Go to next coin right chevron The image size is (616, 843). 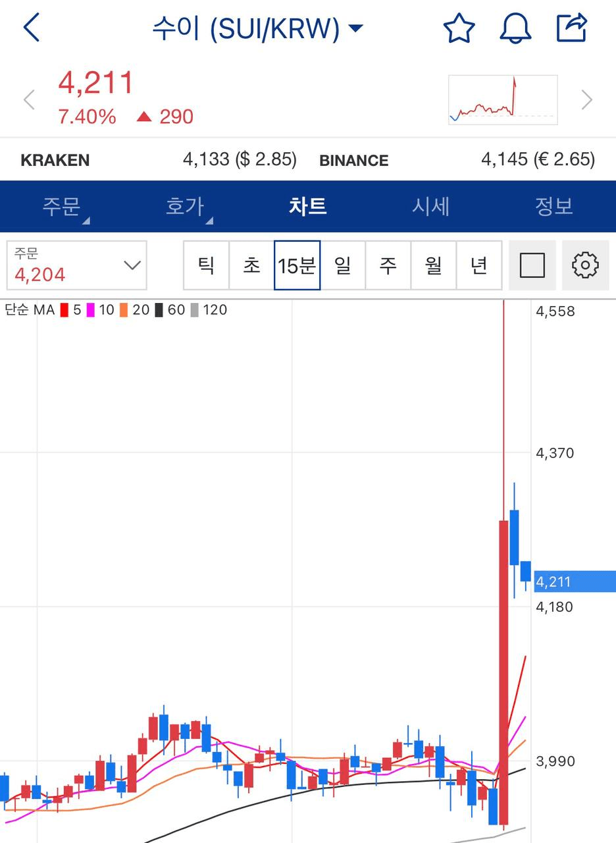coord(587,100)
